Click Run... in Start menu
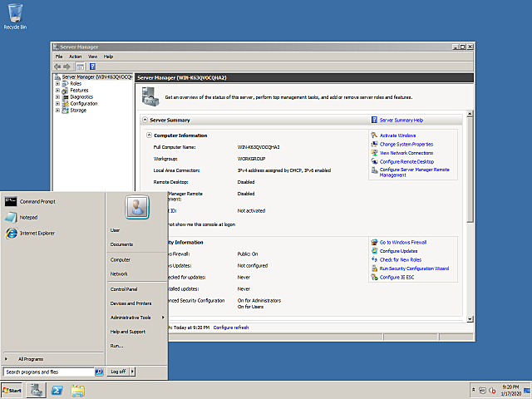Image resolution: width=532 pixels, height=399 pixels. coord(116,346)
